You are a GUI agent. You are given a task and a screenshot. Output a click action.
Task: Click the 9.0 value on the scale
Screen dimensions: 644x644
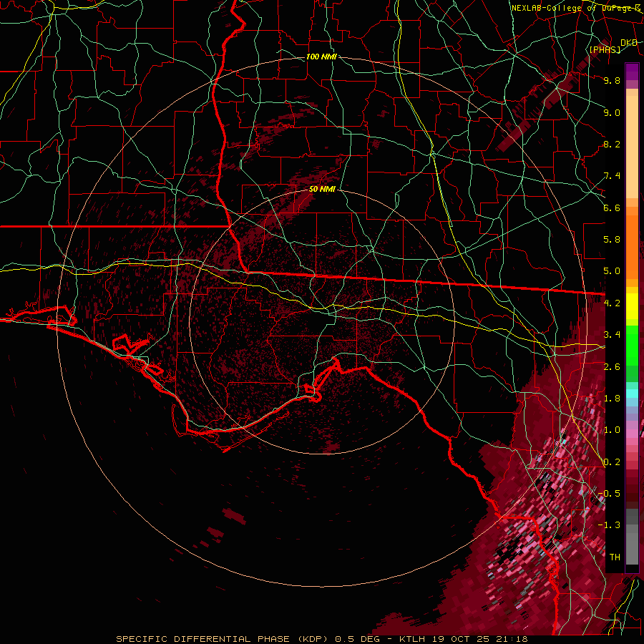coord(612,112)
